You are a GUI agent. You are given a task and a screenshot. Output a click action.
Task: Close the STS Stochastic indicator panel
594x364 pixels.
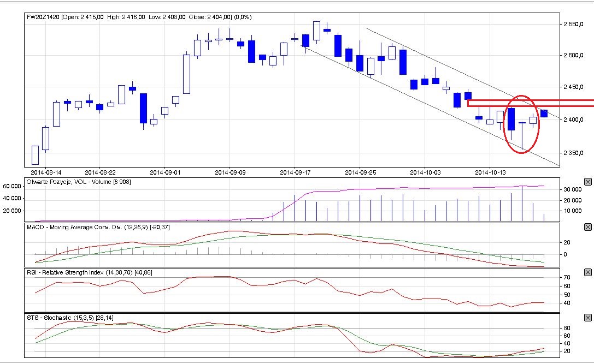(x=587, y=318)
